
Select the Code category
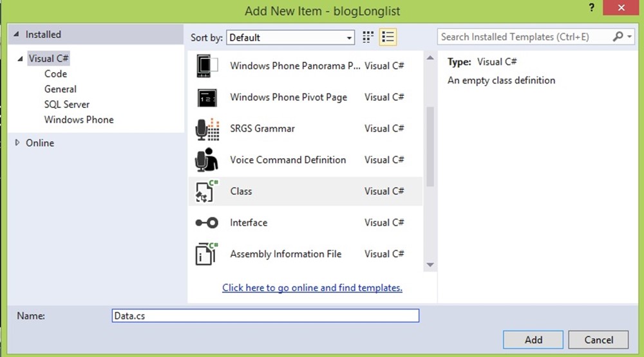tap(55, 74)
